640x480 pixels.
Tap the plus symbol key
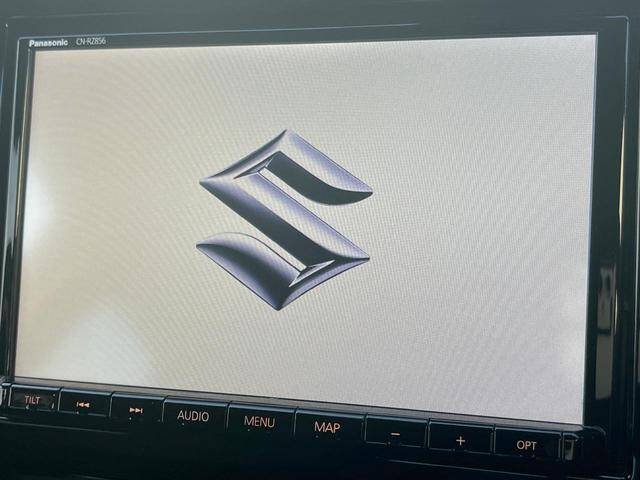pyautogui.click(x=460, y=439)
